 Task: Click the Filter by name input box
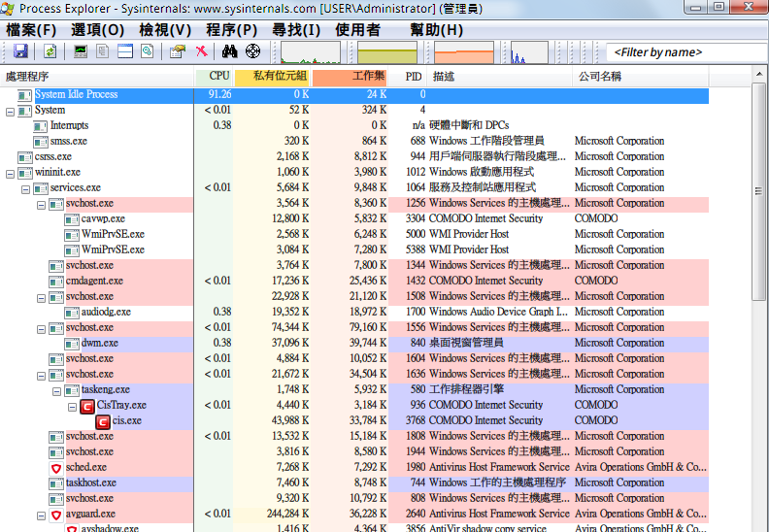pyautogui.click(x=685, y=52)
